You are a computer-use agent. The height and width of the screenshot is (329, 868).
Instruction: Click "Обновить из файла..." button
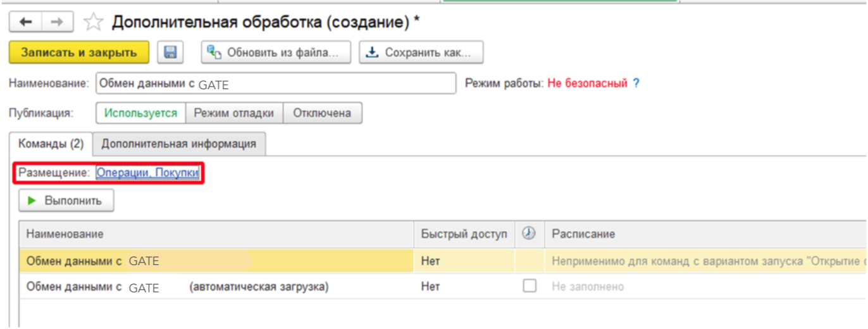pos(277,53)
